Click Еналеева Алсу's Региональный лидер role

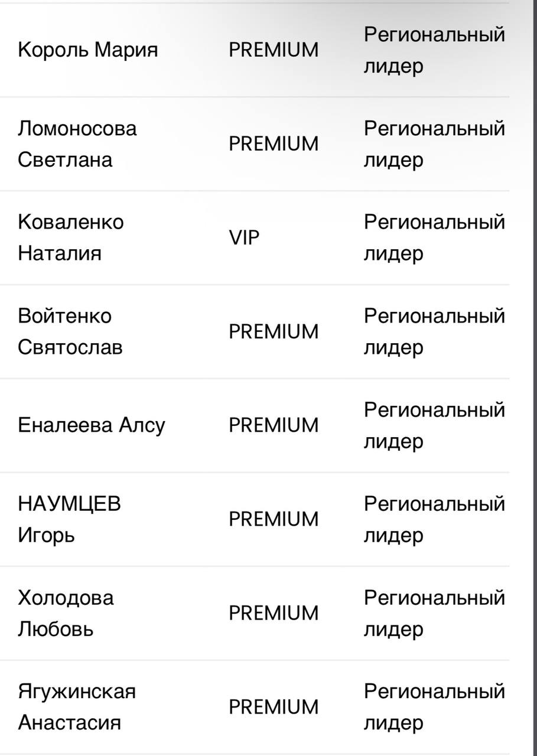[434, 425]
